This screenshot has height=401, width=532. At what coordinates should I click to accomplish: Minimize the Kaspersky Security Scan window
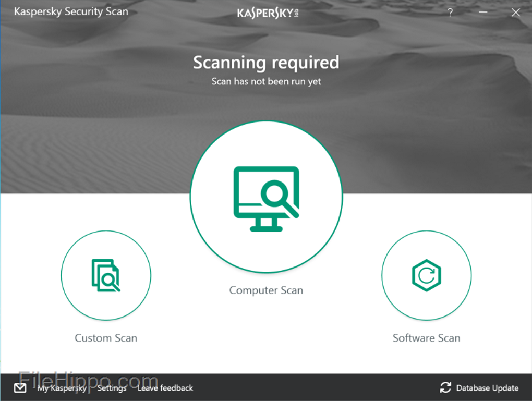[483, 13]
